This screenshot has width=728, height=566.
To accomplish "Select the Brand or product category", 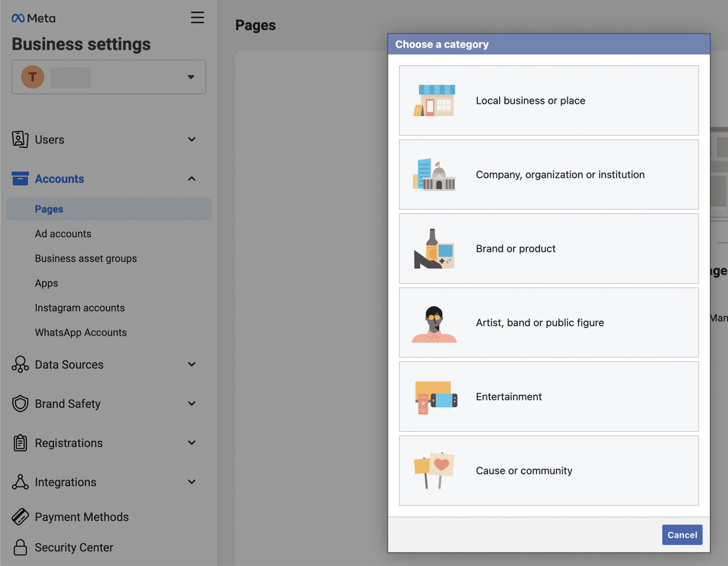I will click(548, 249).
